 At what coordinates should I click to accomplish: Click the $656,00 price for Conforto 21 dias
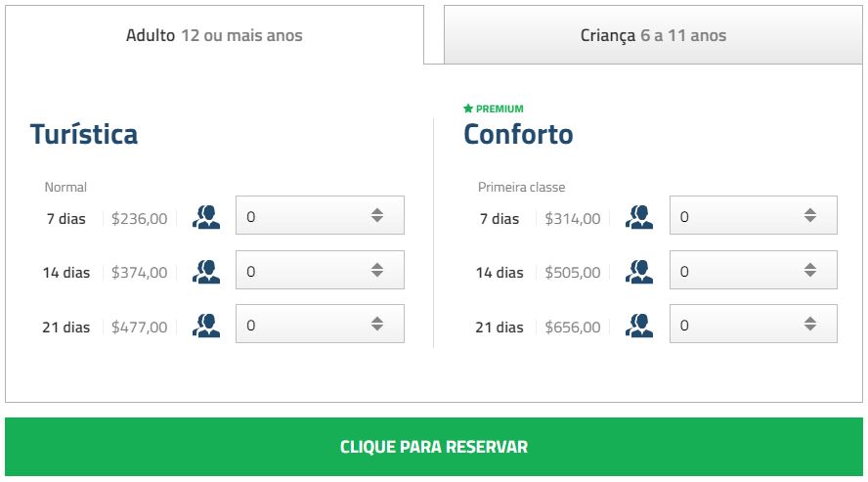coord(573,328)
